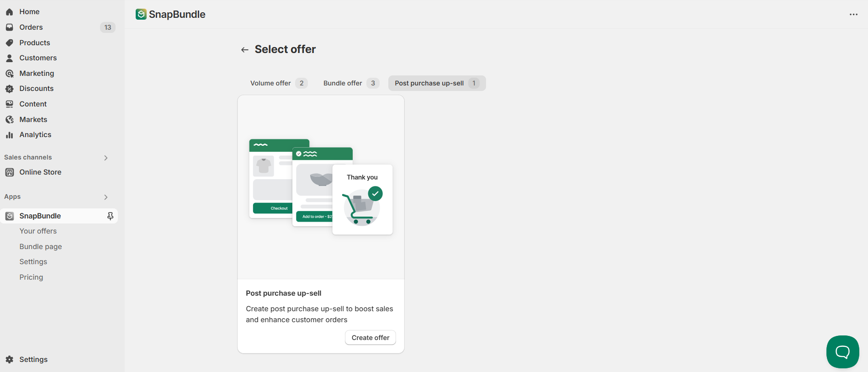Click the Home icon in sidebar
The width and height of the screenshot is (868, 372).
pyautogui.click(x=10, y=12)
